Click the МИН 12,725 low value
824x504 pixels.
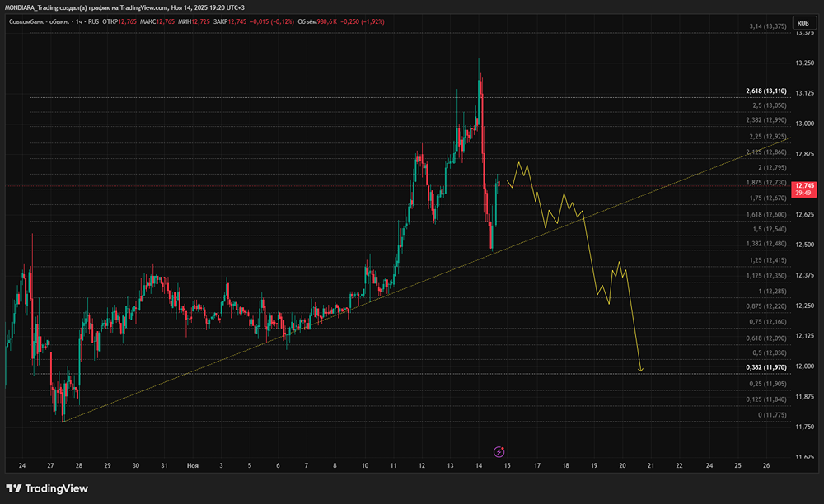click(x=194, y=21)
